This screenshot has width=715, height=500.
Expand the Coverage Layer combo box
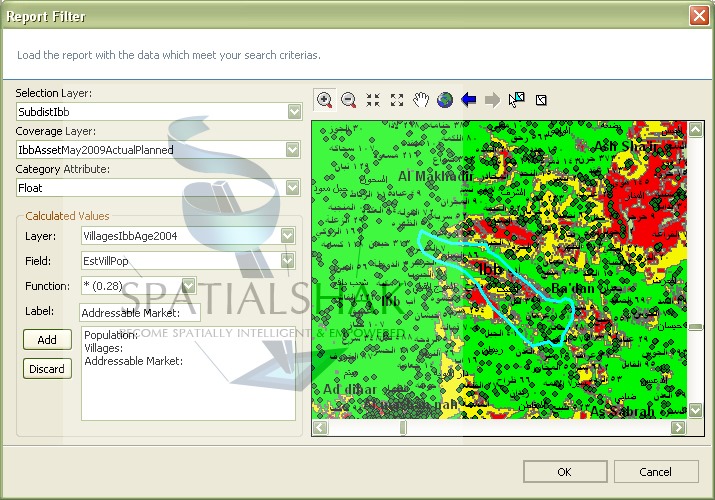point(294,150)
